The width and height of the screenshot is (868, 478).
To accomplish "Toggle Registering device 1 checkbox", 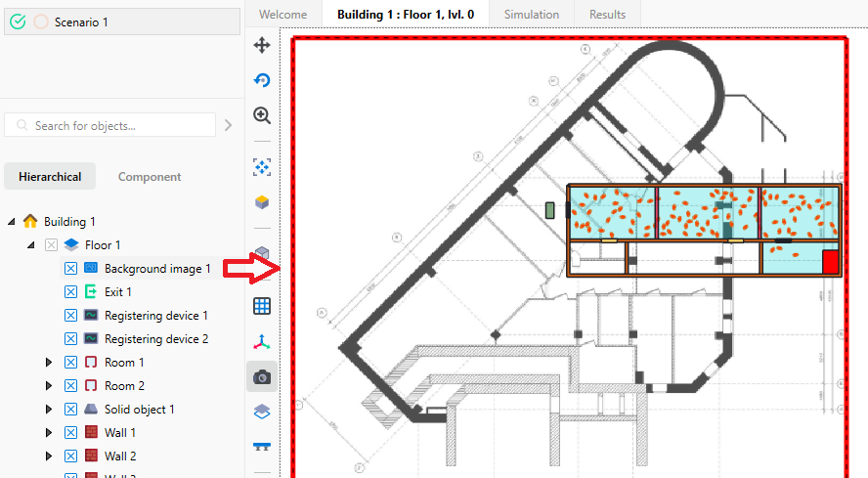I will coord(70,315).
